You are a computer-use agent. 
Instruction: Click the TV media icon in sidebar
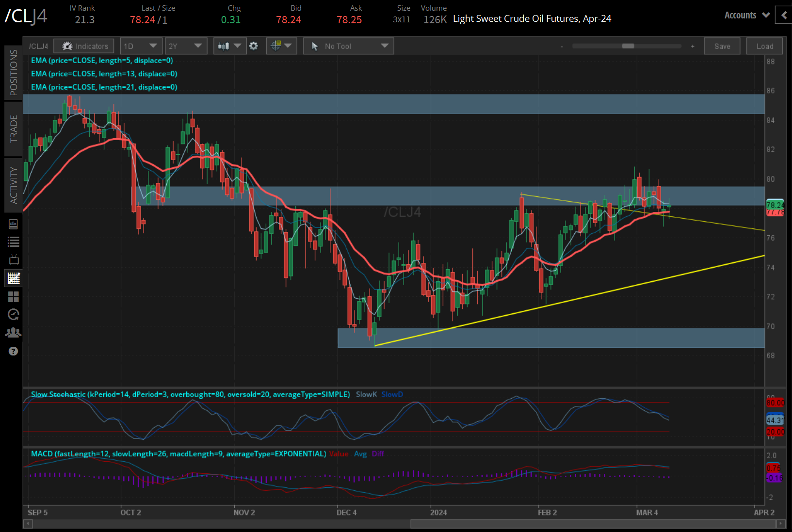coord(13,260)
